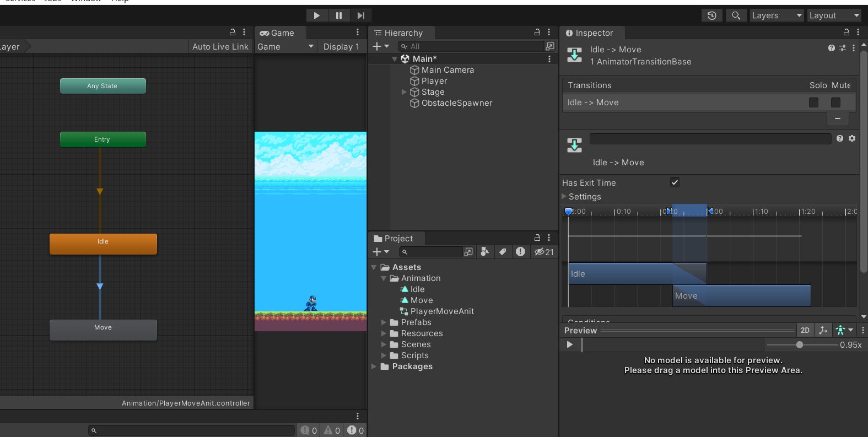
Task: Lock the Inspector panel
Action: pyautogui.click(x=847, y=33)
